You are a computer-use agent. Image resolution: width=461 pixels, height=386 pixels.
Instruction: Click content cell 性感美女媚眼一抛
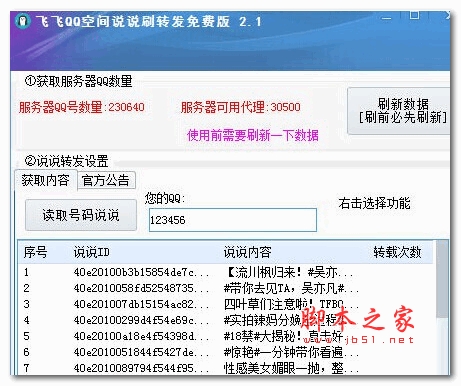pos(291,368)
